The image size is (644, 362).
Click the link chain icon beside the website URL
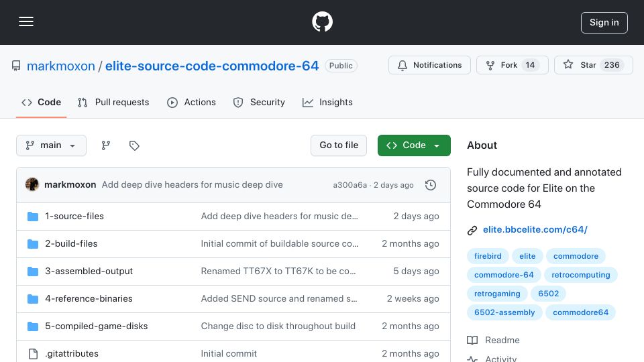coord(472,230)
